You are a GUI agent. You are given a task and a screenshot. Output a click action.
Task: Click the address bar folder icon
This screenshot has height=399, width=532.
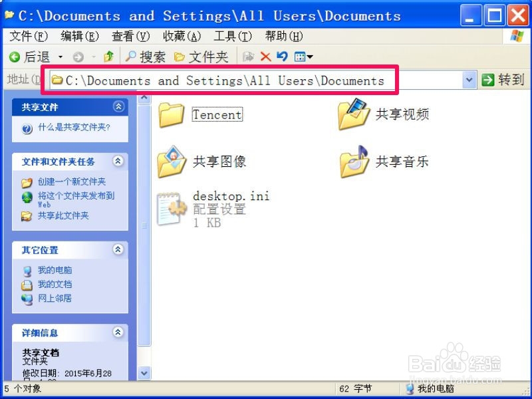point(57,80)
